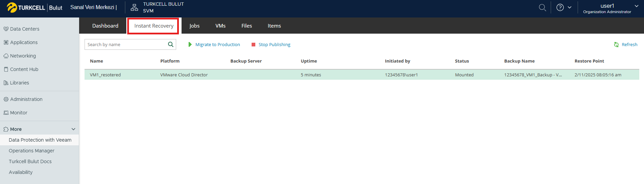
Task: Click the Libraries books icon
Action: pos(6,83)
